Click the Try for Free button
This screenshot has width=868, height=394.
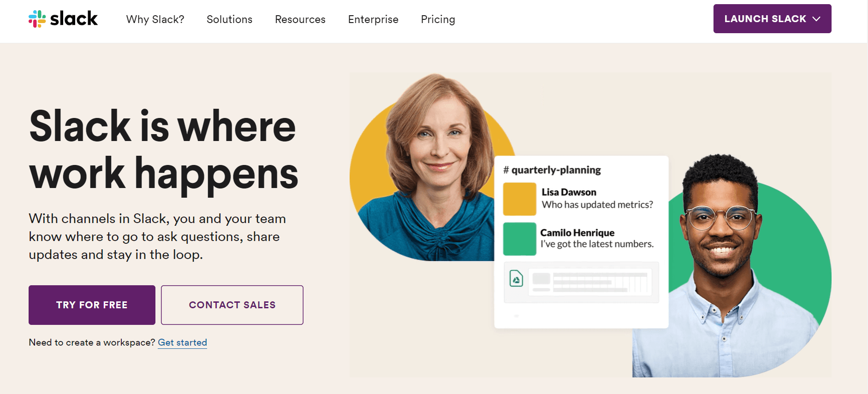point(92,305)
